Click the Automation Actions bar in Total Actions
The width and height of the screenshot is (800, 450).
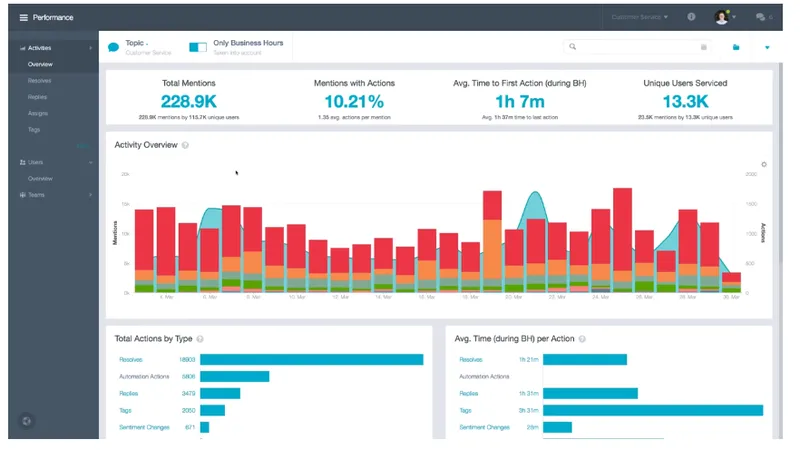click(235, 377)
